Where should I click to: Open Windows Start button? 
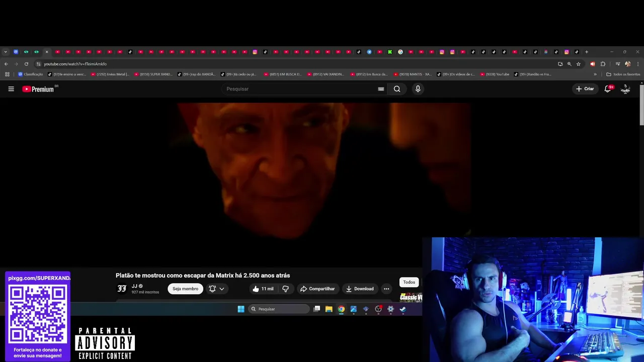[241, 309]
